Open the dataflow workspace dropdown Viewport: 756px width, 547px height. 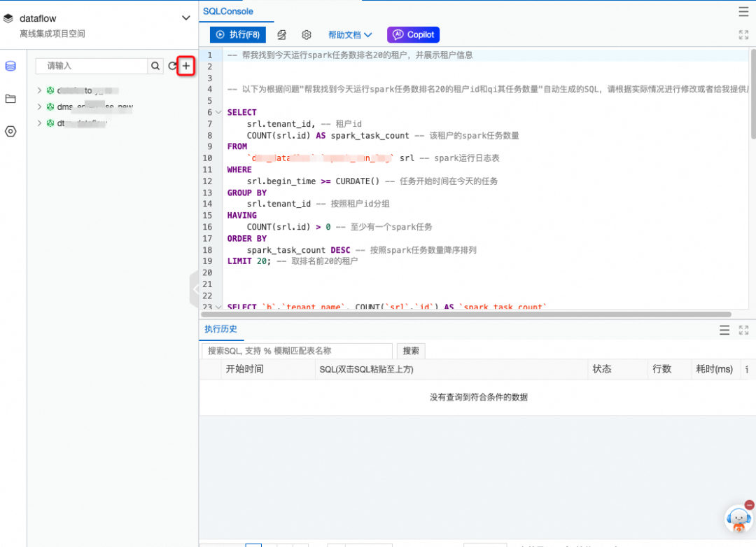coord(185,18)
